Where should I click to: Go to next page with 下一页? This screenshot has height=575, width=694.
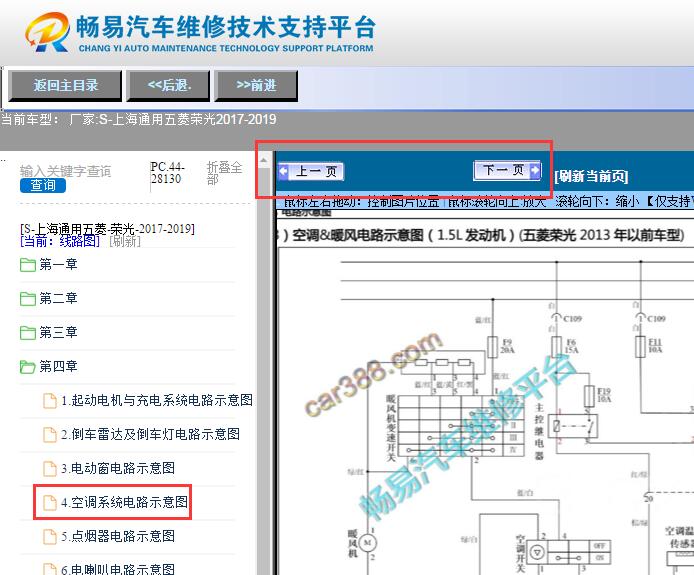(x=507, y=170)
